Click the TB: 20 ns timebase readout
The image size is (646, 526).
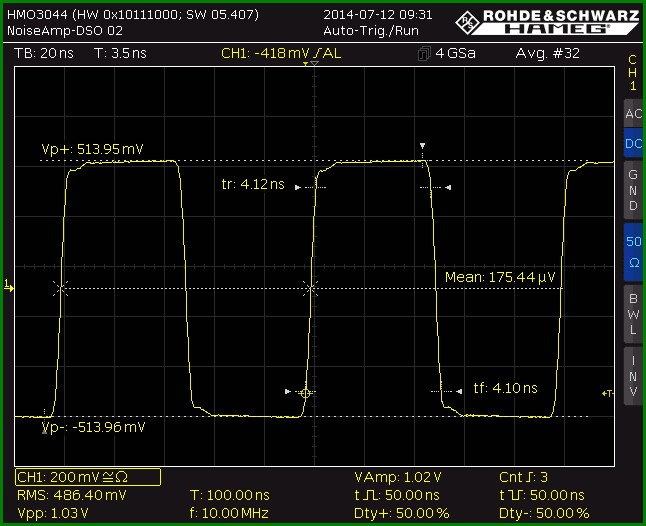(x=44, y=53)
